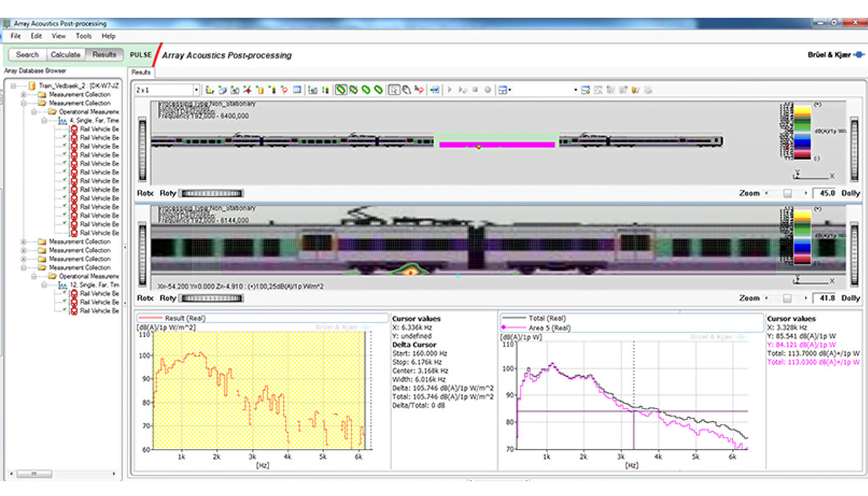Toggle Result (Real) legend entry
The image size is (868, 496).
(184, 318)
